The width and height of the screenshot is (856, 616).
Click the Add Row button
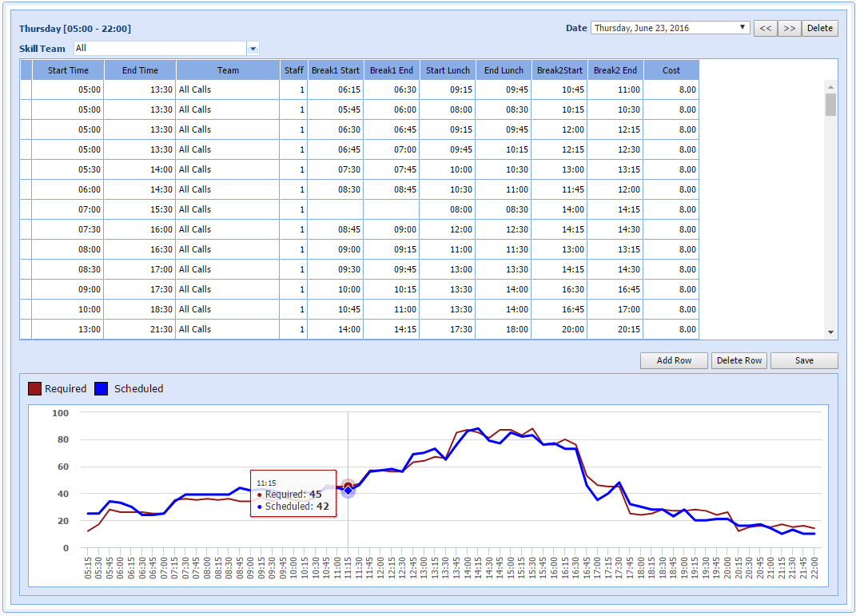click(674, 360)
